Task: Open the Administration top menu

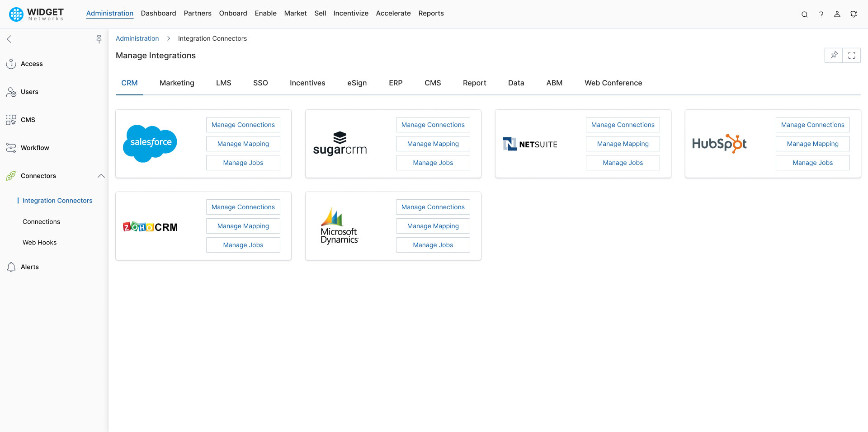Action: click(110, 14)
